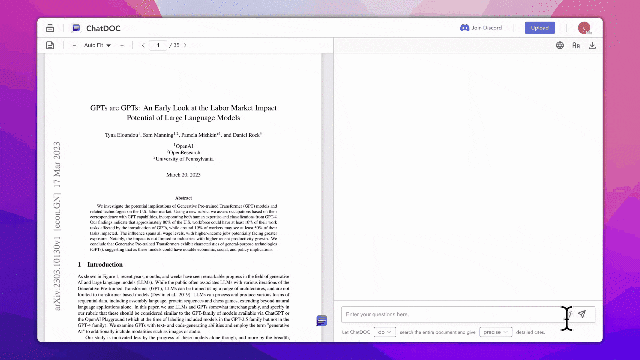Go to previous PDF page
The image size is (640, 360).
pyautogui.click(x=143, y=45)
